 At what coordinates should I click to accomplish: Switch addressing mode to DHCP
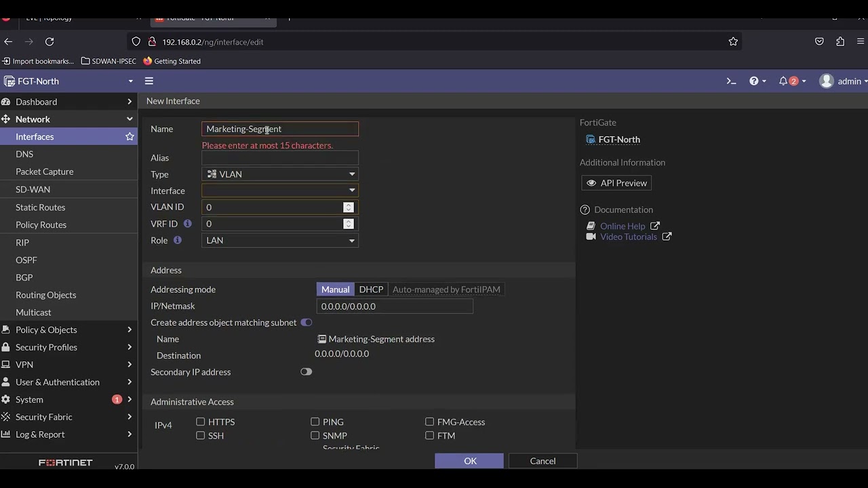371,289
